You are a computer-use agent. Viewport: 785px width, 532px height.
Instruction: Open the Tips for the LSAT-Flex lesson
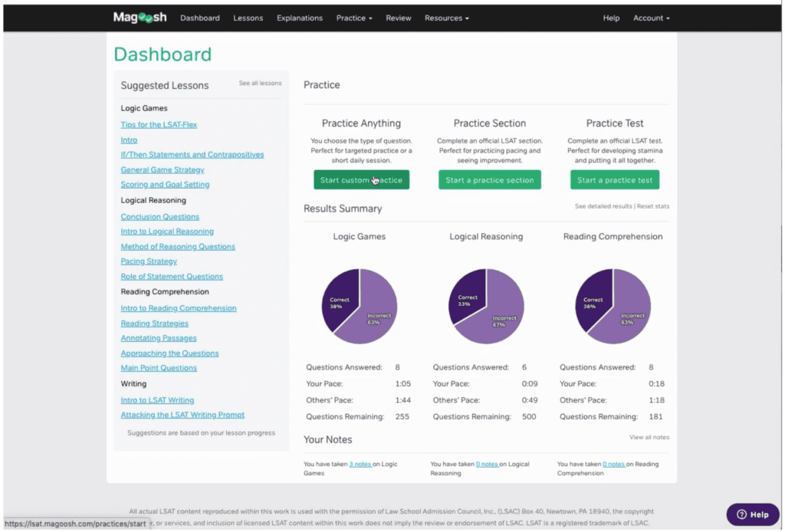click(159, 124)
